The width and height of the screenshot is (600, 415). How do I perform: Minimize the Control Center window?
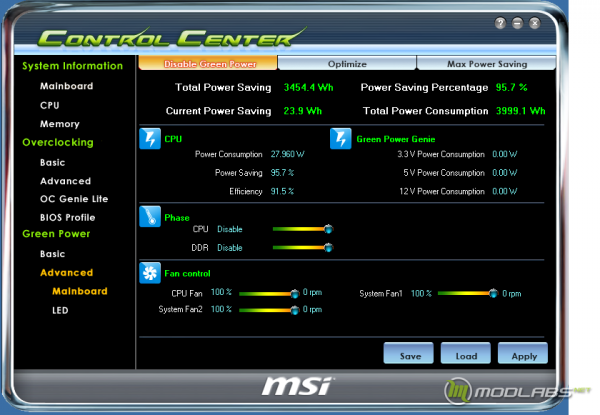(517, 23)
